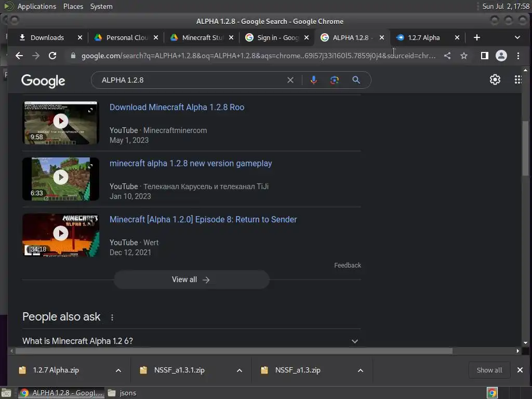
Task: Open a new browser tab
Action: click(477, 37)
